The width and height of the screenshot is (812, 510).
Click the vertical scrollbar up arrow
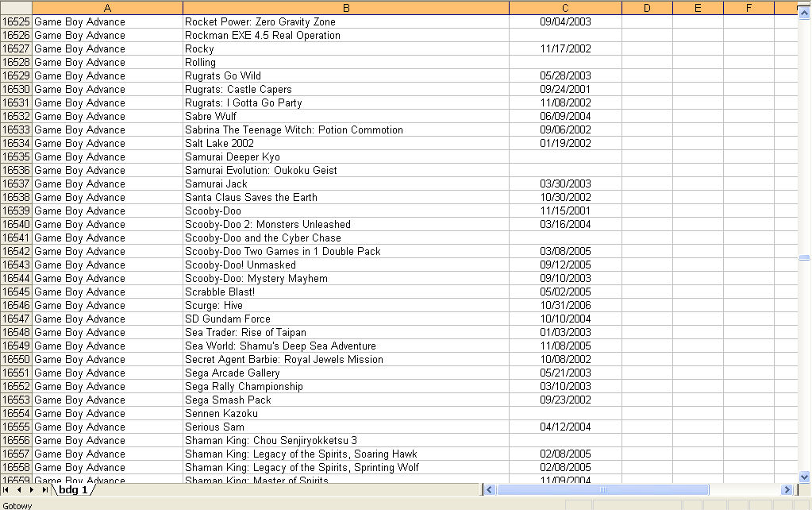(804, 14)
